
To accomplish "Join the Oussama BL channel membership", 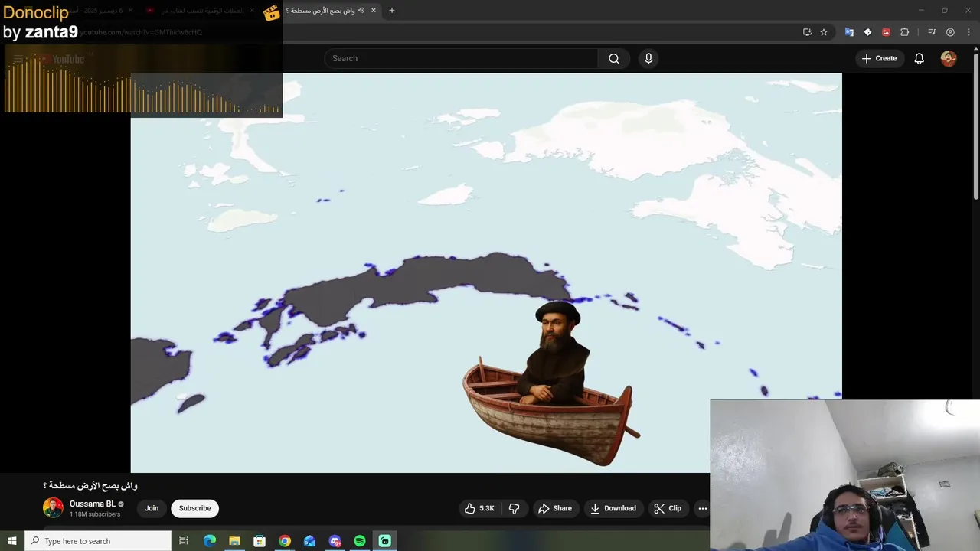I will coord(152,508).
